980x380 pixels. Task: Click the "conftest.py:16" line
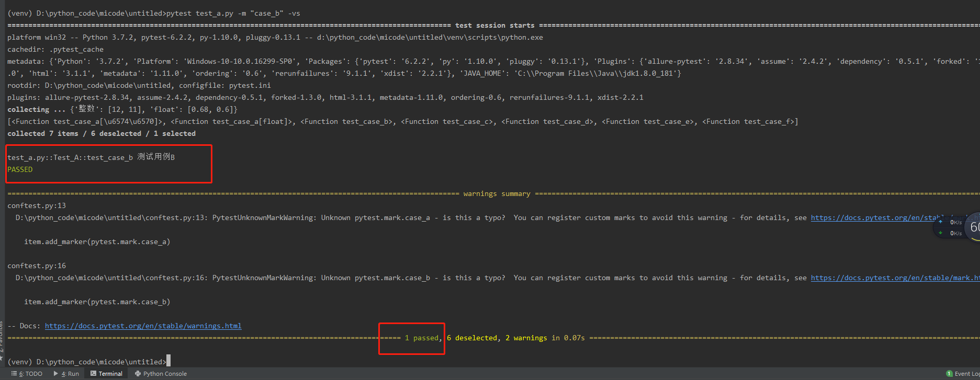point(37,266)
